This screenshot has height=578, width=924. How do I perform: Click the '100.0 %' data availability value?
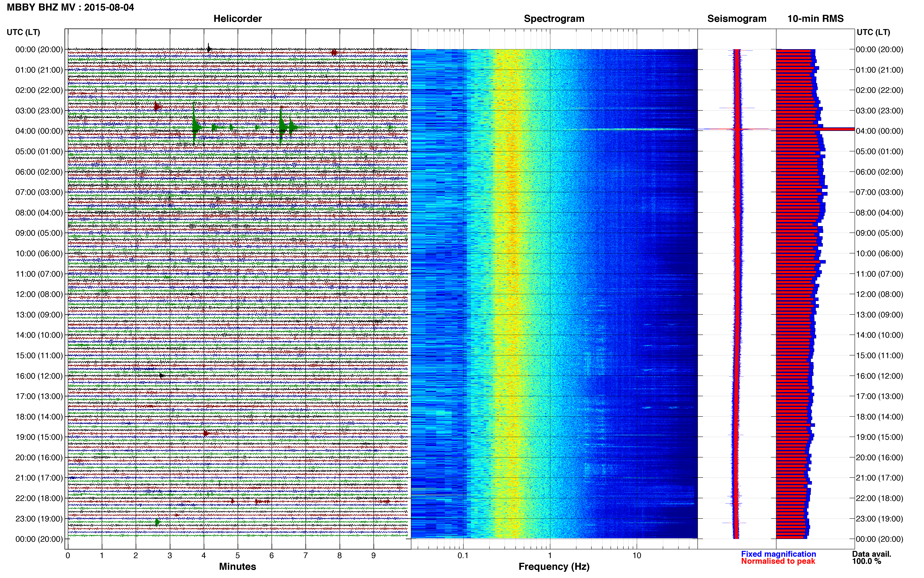coord(867,561)
